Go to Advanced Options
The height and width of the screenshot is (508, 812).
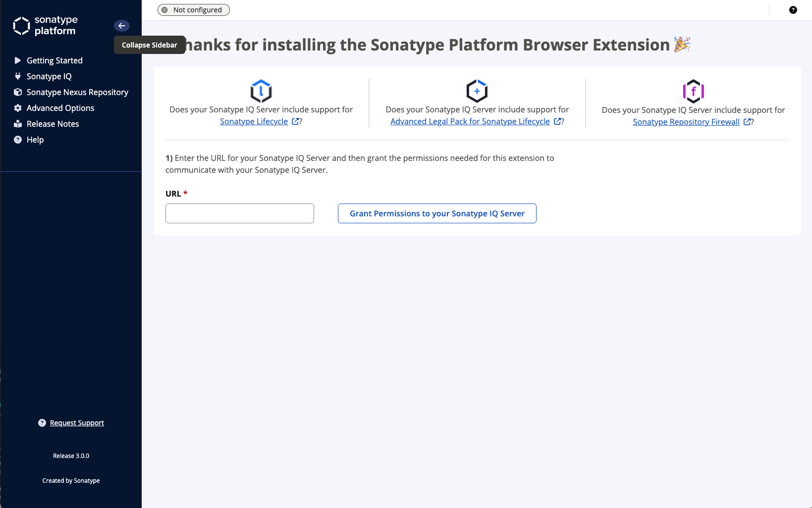[x=60, y=108]
